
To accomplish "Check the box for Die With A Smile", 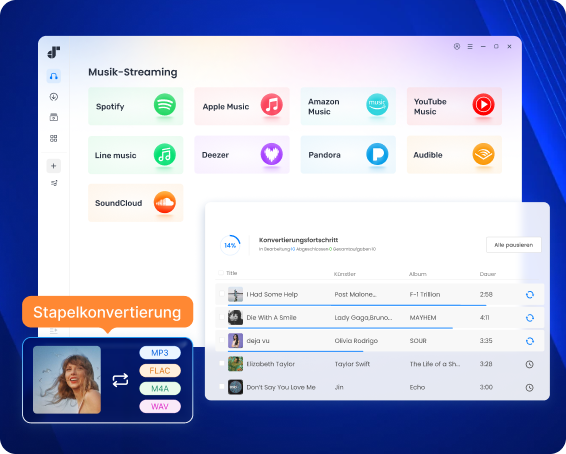I will click(222, 317).
